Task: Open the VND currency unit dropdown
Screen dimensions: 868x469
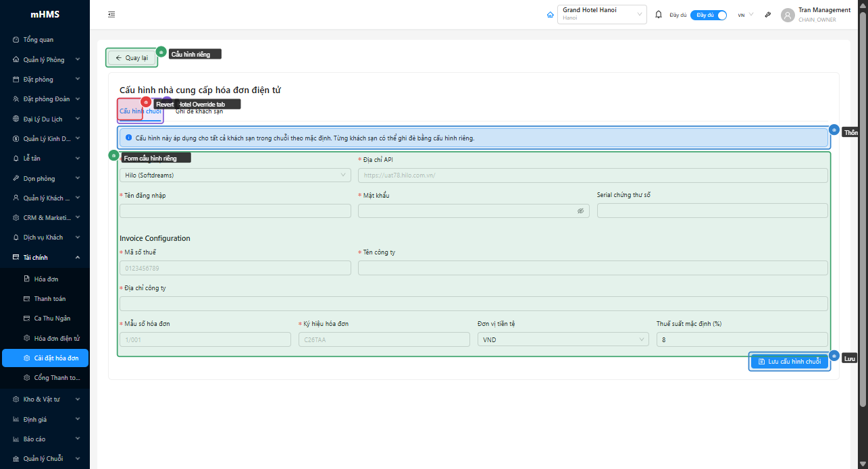Action: [x=563, y=339]
